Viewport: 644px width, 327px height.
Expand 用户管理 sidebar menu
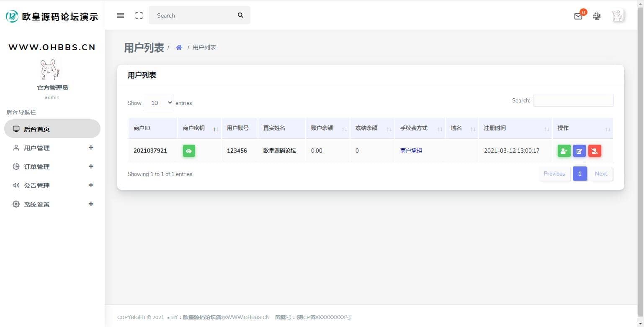click(x=52, y=148)
